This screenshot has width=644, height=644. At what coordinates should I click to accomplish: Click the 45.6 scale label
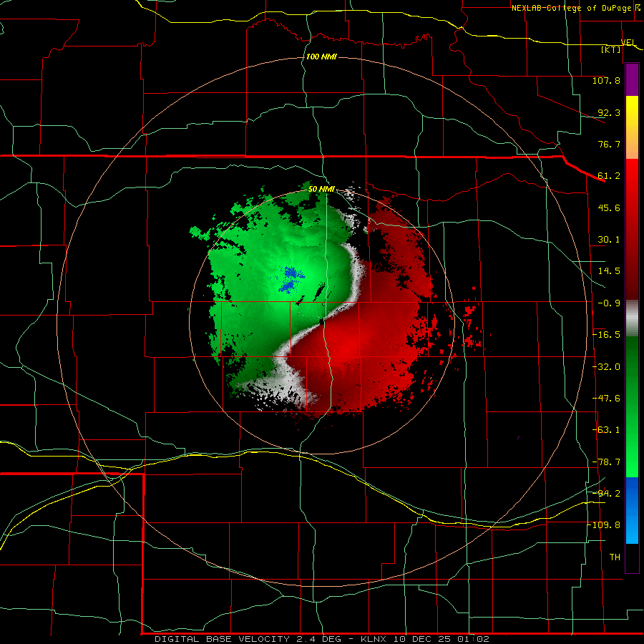click(x=609, y=208)
